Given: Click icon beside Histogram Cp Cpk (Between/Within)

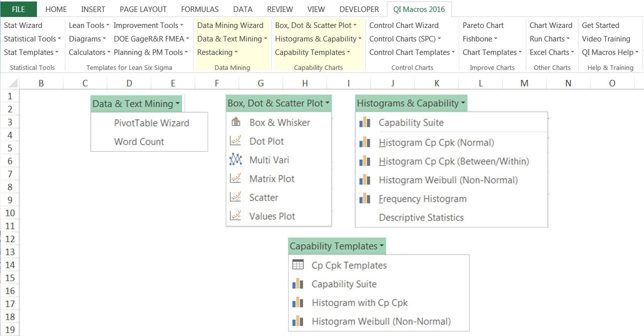Looking at the screenshot, I should tap(365, 161).
